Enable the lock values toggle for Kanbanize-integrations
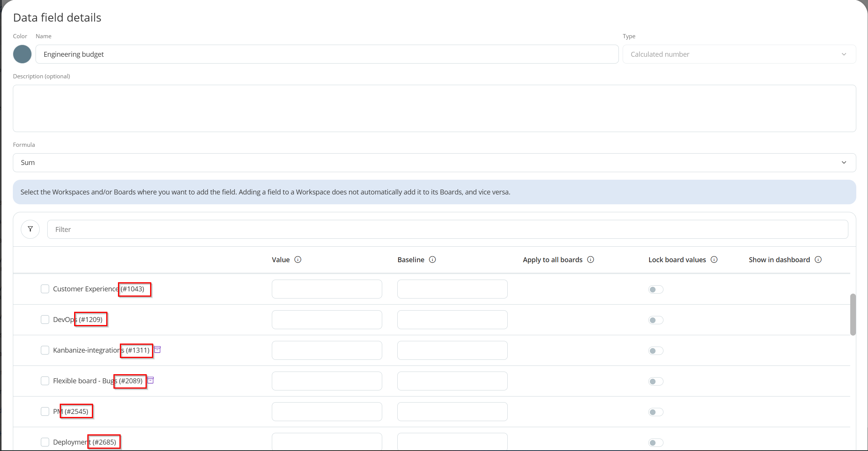This screenshot has height=451, width=868. point(656,351)
